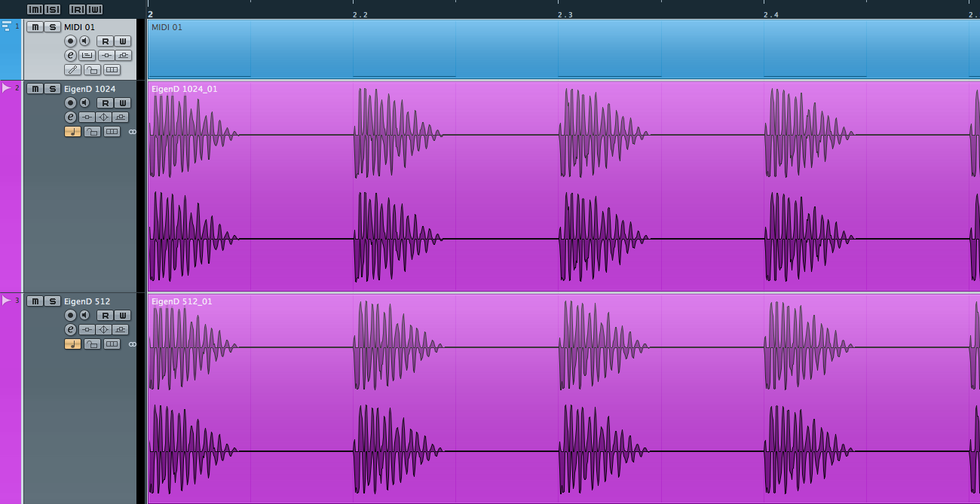Click the EigenD 512 audio track arrow icon

(x=7, y=301)
